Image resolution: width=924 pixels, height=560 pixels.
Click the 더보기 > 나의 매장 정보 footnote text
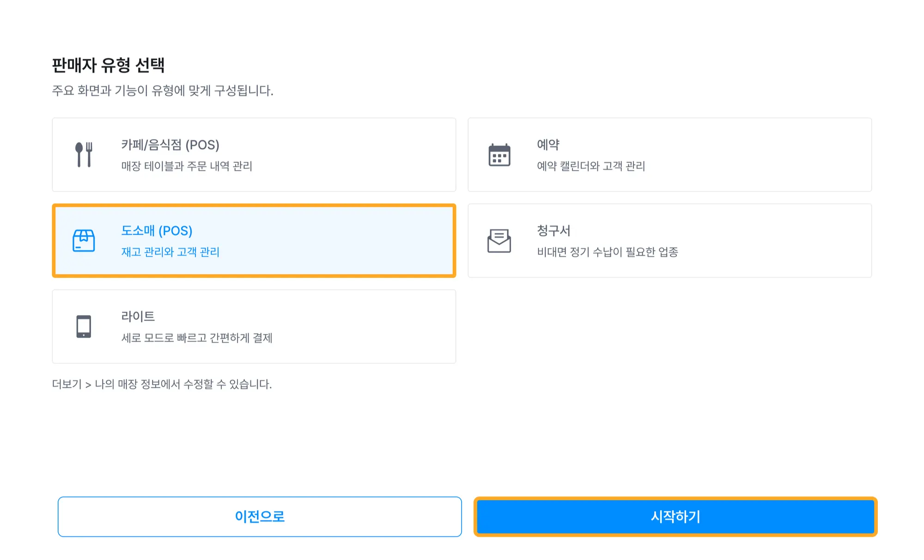tap(162, 384)
